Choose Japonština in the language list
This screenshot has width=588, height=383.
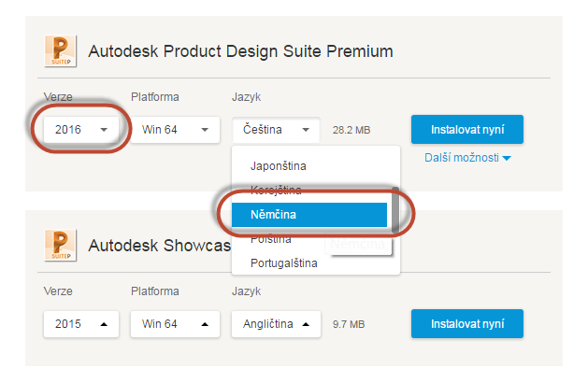279,166
